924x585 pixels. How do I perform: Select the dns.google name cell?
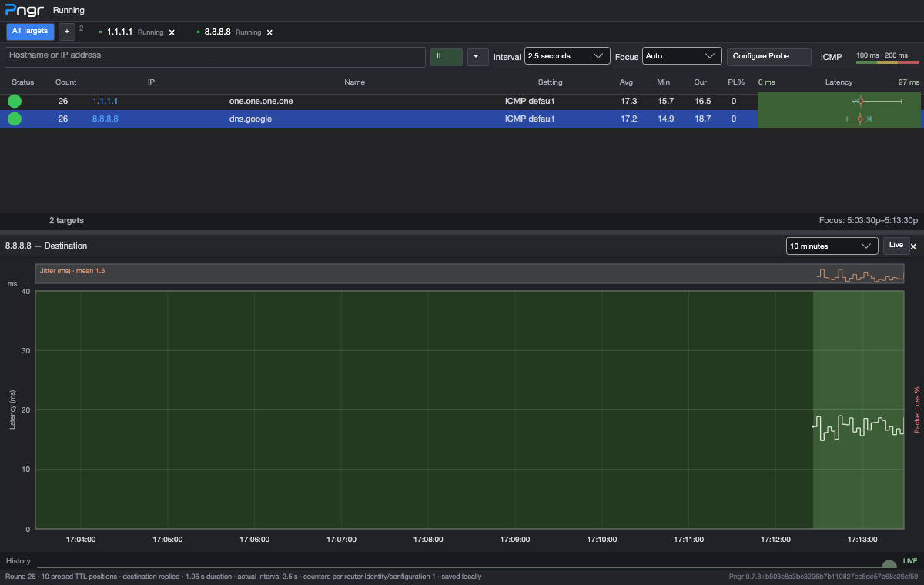250,119
